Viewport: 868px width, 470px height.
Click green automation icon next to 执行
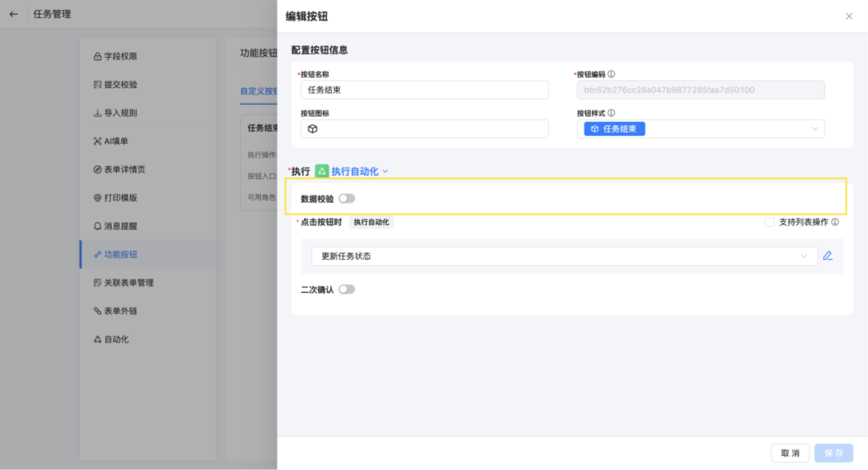pos(321,171)
